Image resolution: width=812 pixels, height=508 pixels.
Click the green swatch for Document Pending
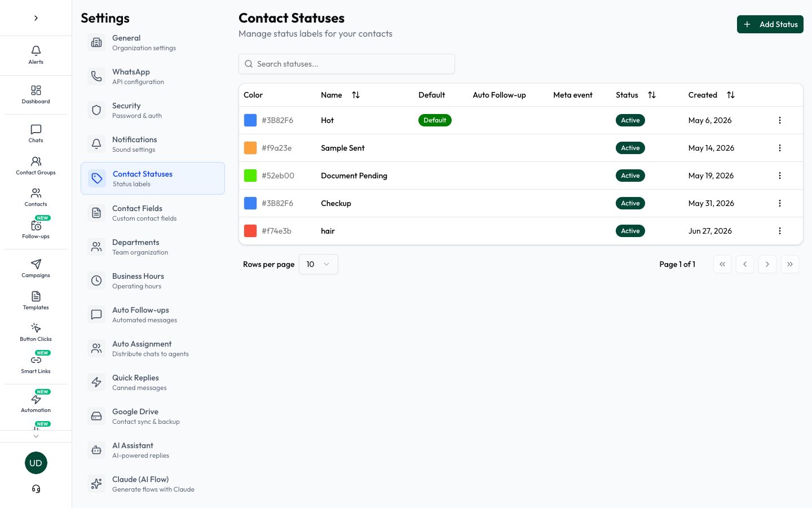(x=250, y=176)
